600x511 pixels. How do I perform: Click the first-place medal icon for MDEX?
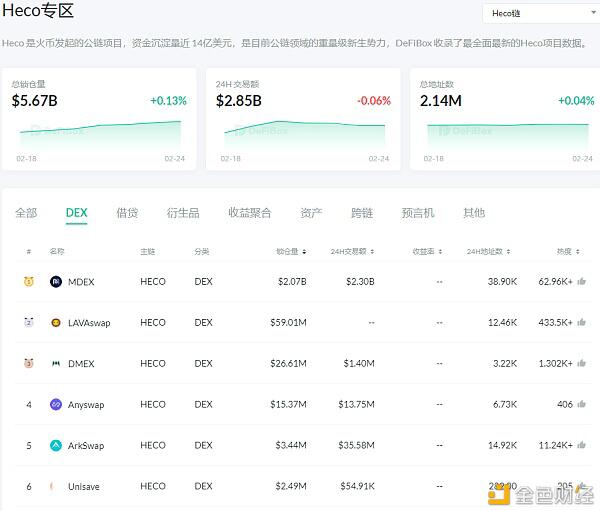[29, 282]
